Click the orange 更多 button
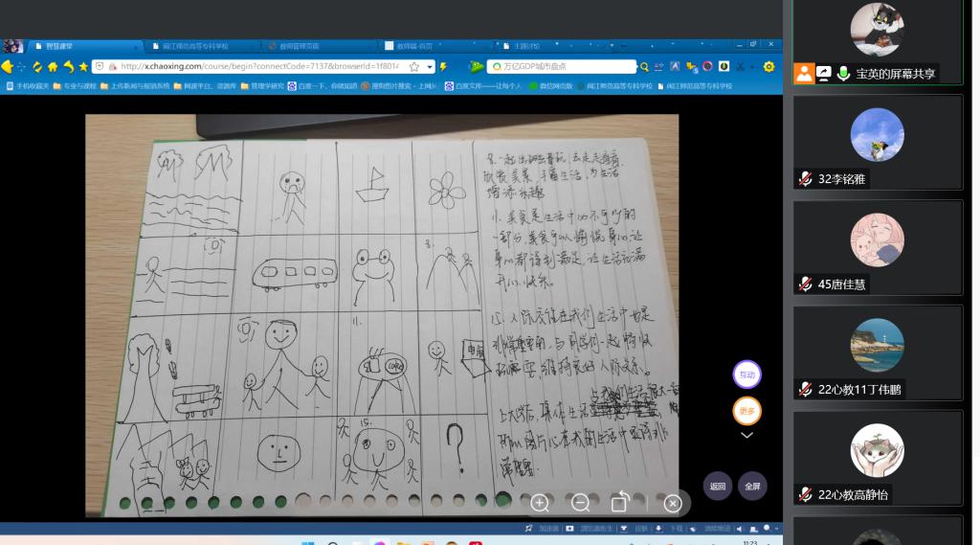 coord(746,411)
